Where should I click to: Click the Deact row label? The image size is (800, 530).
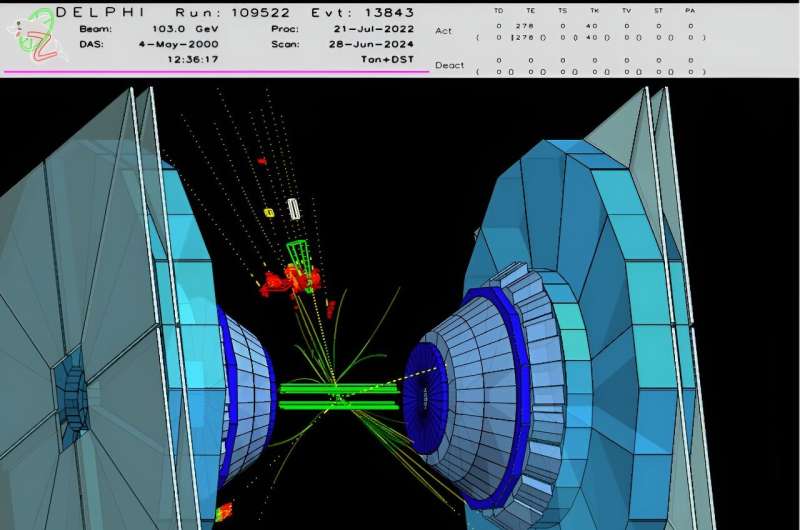click(449, 65)
